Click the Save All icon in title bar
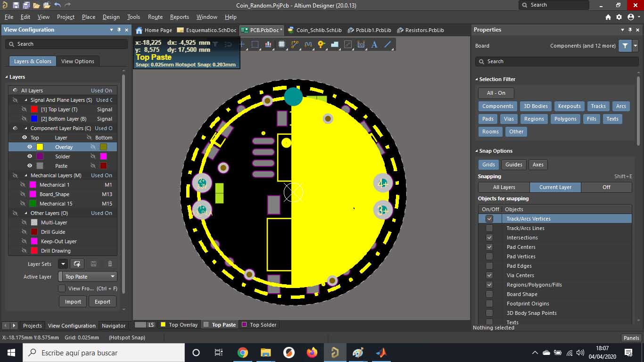 click(x=26, y=5)
